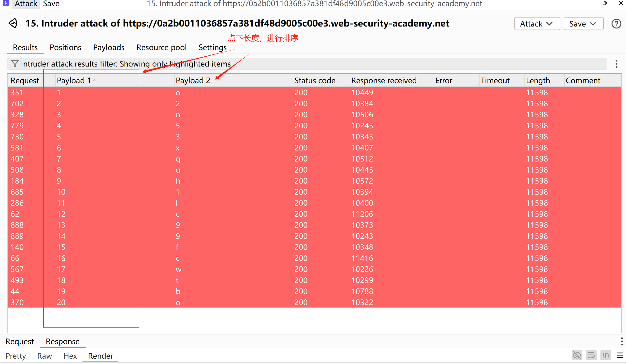This screenshot has width=626, height=364.
Task: Open the Attack menu in menu bar
Action: pyautogui.click(x=26, y=4)
